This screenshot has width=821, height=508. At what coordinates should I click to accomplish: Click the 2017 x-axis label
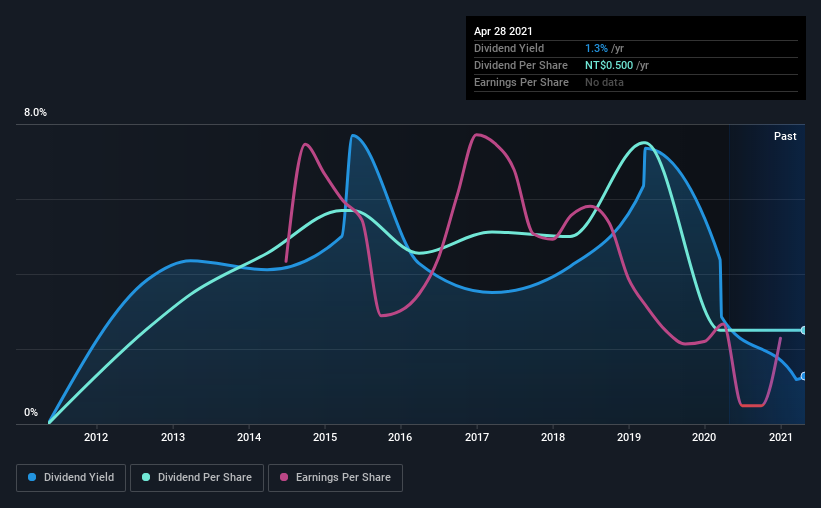[x=477, y=437]
